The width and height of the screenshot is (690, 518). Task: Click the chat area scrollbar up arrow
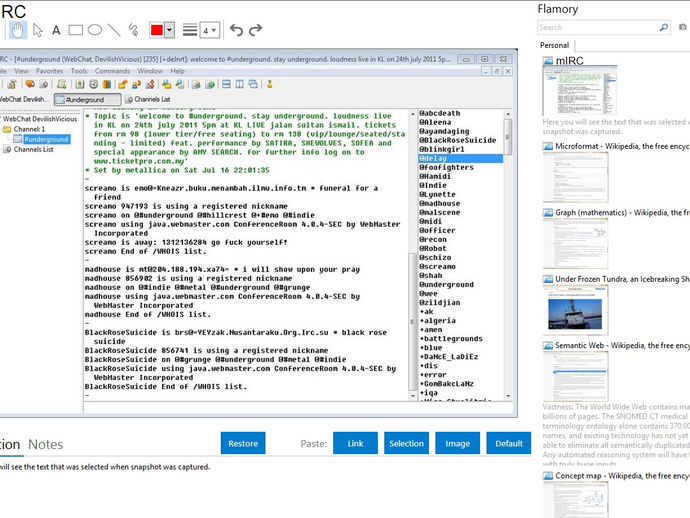click(x=412, y=114)
